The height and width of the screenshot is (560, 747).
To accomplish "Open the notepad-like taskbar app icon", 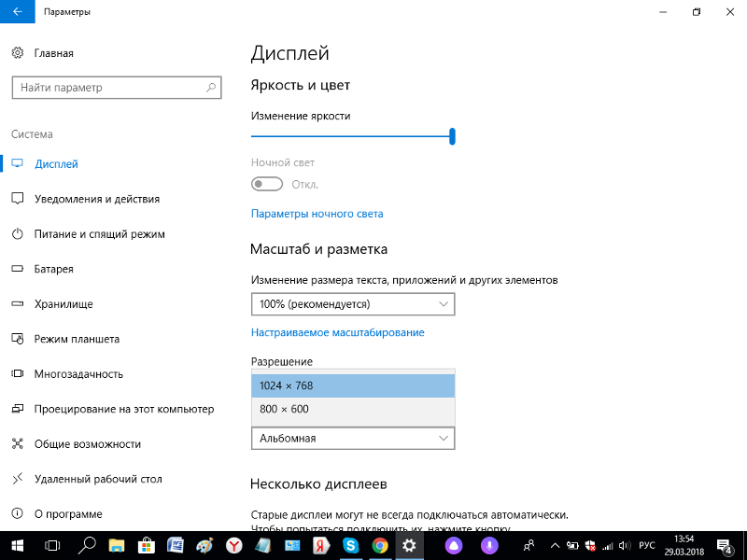I will (x=263, y=546).
